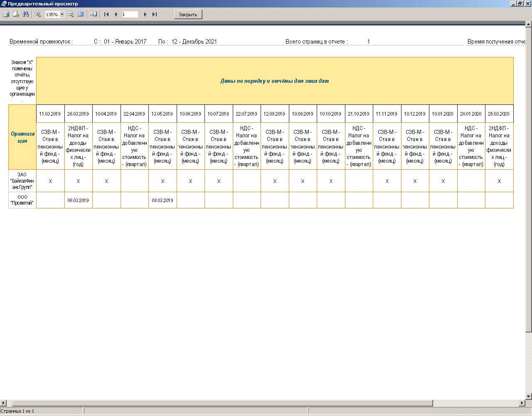
Task: Click the Print report icon
Action: click(x=6, y=14)
